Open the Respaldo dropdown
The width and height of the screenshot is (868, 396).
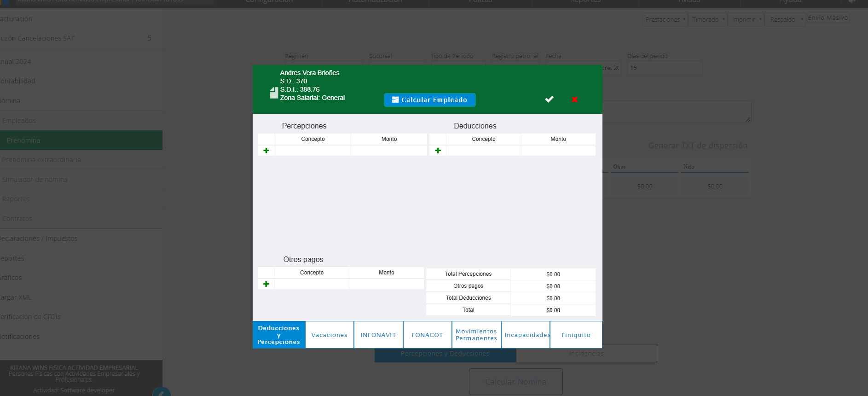pyautogui.click(x=785, y=19)
